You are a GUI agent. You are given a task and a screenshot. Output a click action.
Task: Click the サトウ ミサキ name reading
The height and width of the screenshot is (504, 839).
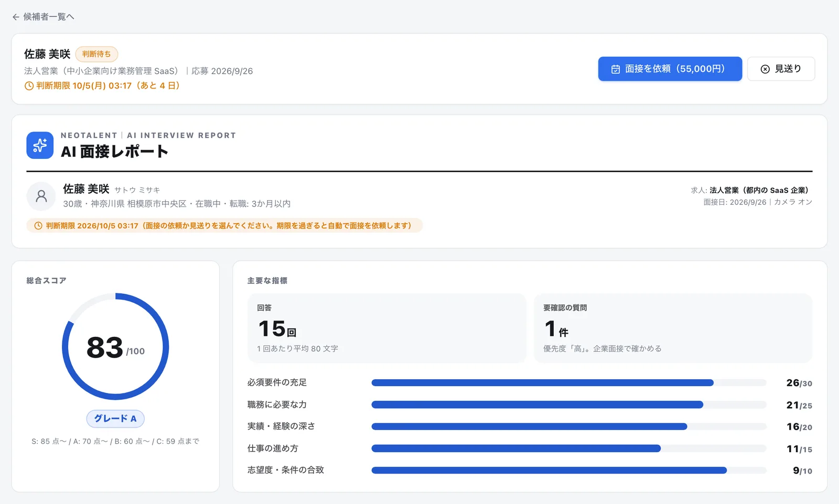(137, 190)
